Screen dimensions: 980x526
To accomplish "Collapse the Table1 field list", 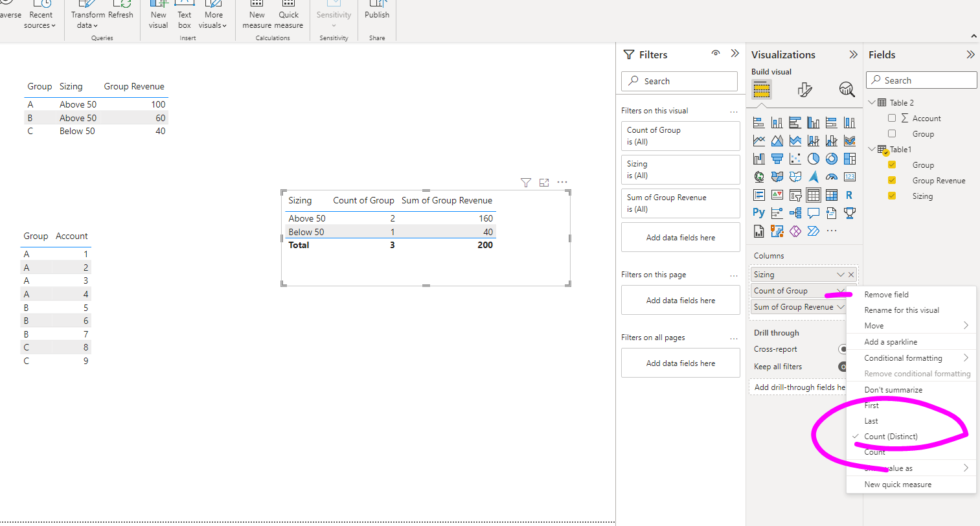I will coord(872,149).
